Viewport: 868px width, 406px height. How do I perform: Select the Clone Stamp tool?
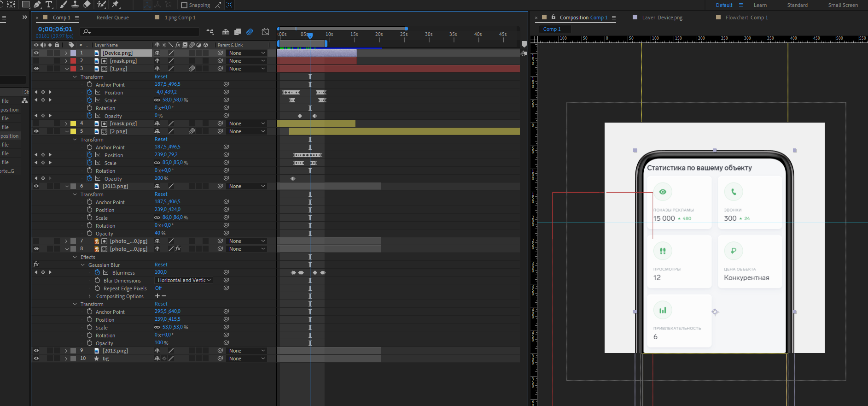click(x=75, y=5)
